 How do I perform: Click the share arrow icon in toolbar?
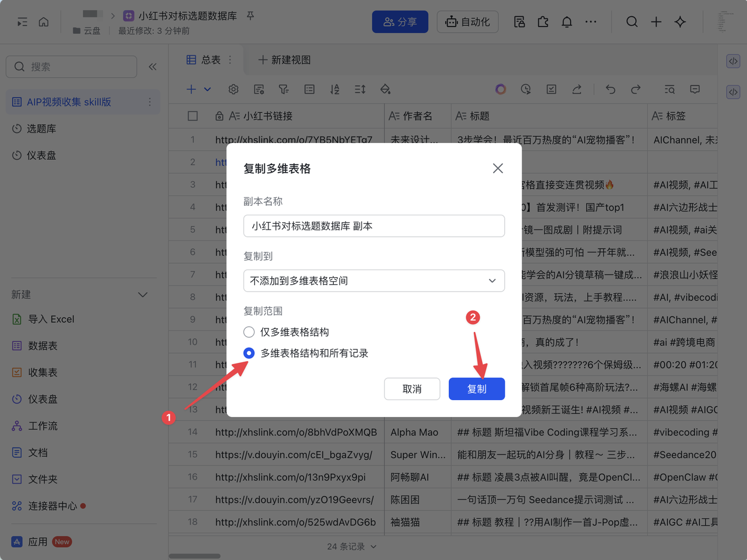[x=577, y=89]
